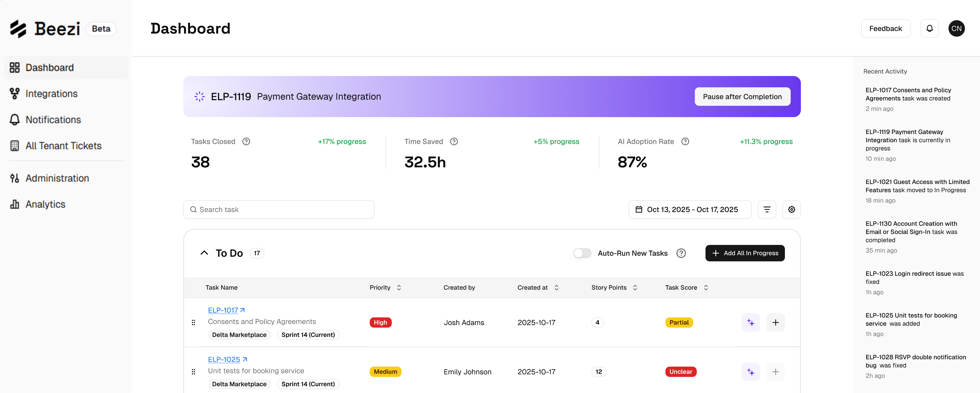Open Analytics from sidebar
Viewport: 980px width, 393px height.
[x=45, y=204]
